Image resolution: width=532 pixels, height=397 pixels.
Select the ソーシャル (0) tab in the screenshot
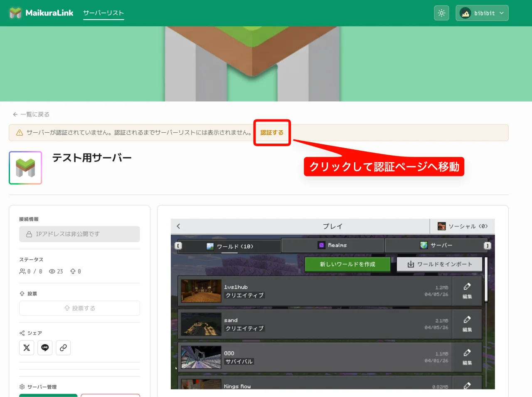pos(462,226)
